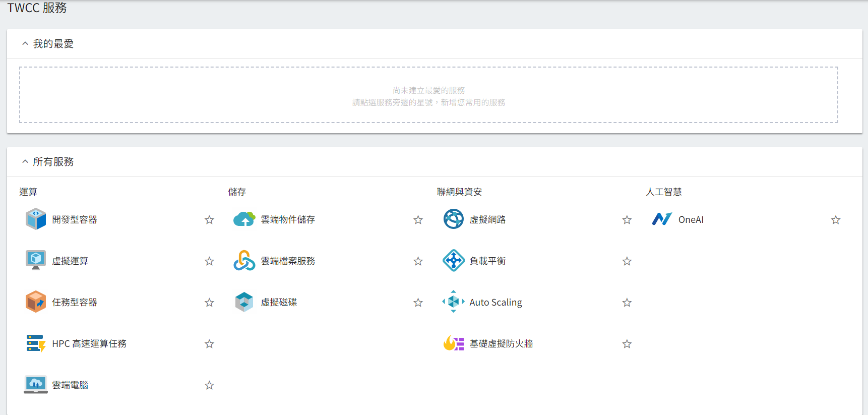Click the 我的最愛 section title

click(x=53, y=44)
